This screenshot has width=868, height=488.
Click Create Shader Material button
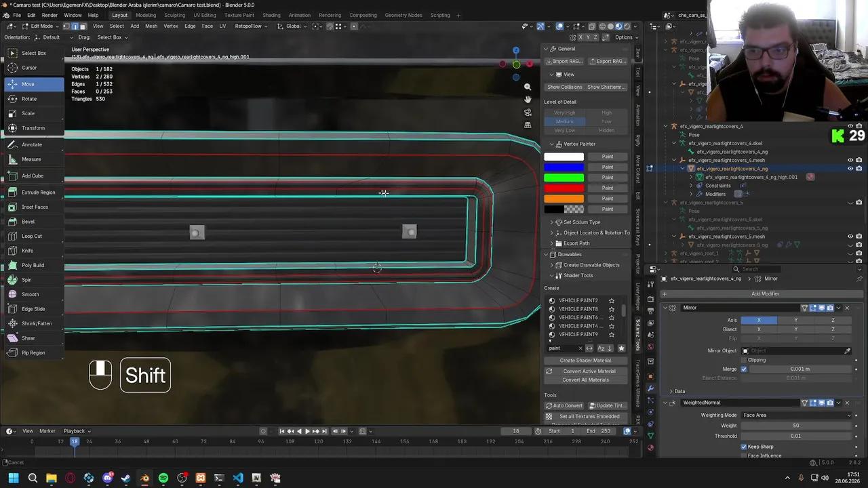585,361
